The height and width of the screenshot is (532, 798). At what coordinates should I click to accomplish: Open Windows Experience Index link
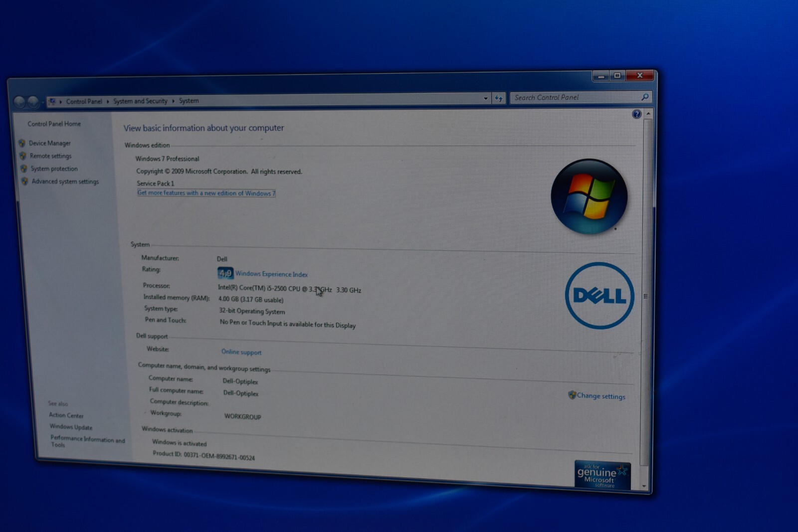click(x=271, y=274)
